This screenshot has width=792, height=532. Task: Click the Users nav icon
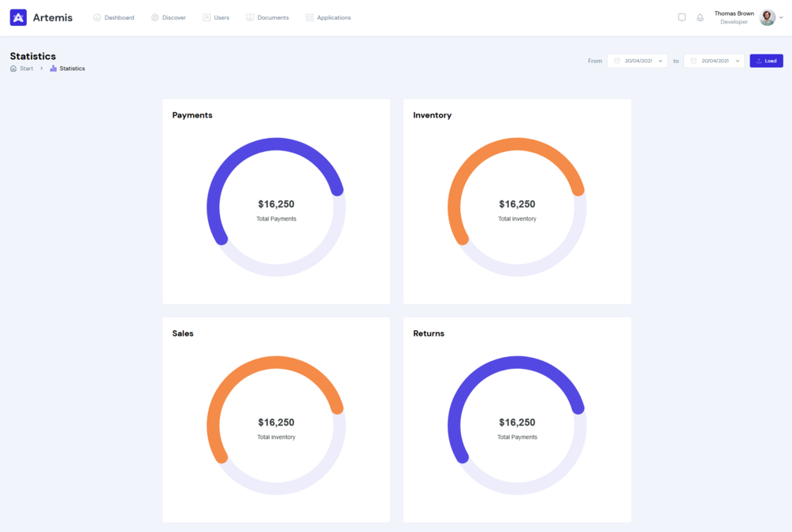click(206, 17)
